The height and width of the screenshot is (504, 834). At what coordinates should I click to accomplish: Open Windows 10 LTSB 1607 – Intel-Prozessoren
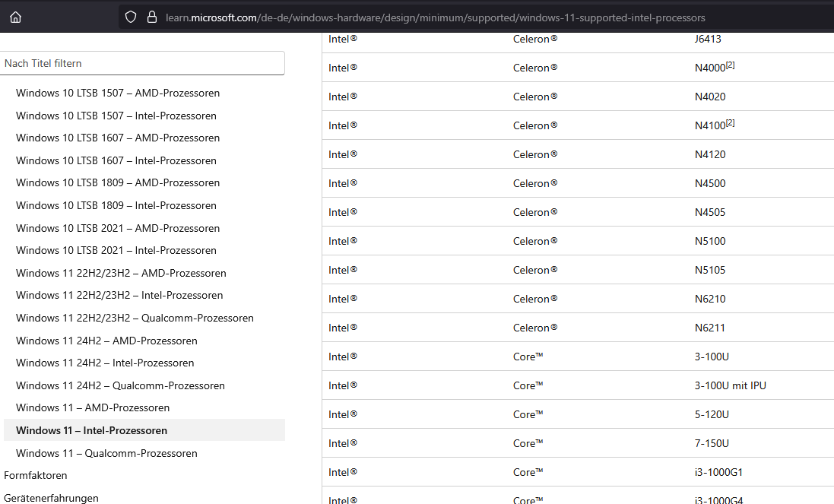pos(116,160)
